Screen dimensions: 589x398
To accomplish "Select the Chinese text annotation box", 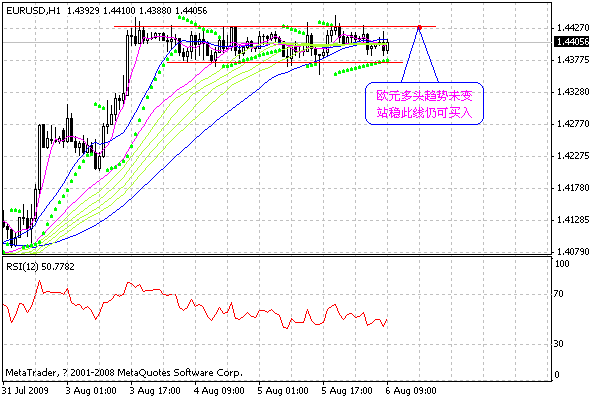I will 424,104.
